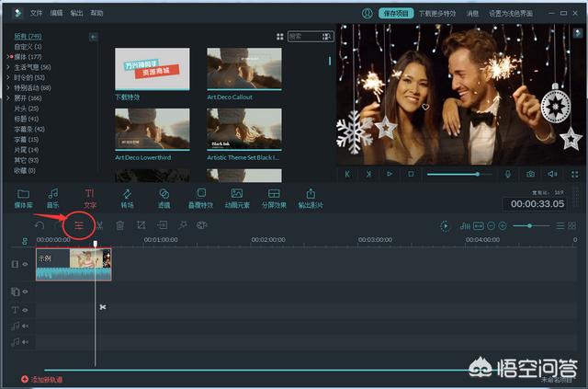Delete selected clip with trash icon
Viewport: 588px width, 389px height.
click(119, 225)
